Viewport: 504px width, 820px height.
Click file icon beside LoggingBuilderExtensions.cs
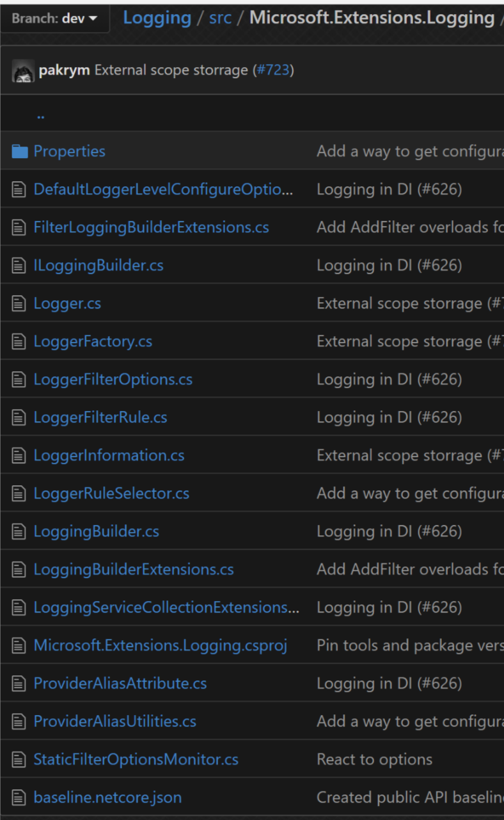click(20, 570)
